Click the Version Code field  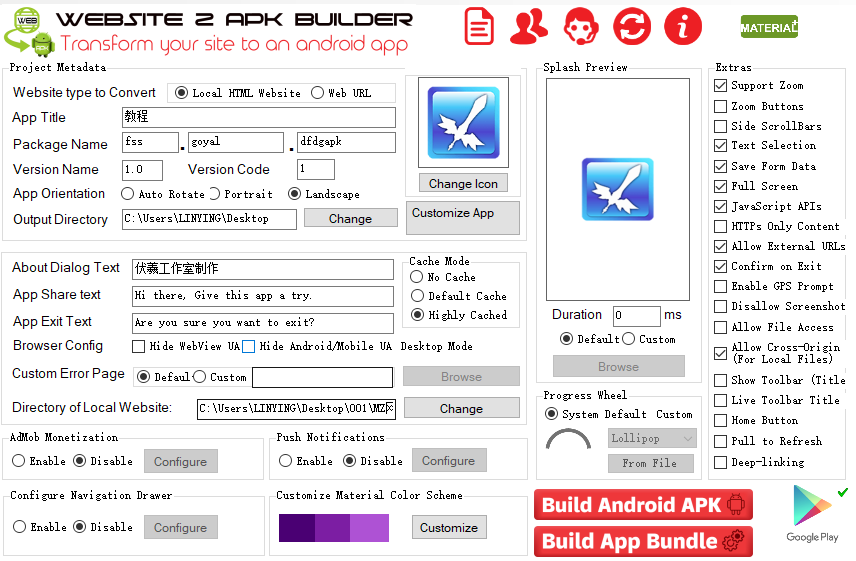[316, 169]
